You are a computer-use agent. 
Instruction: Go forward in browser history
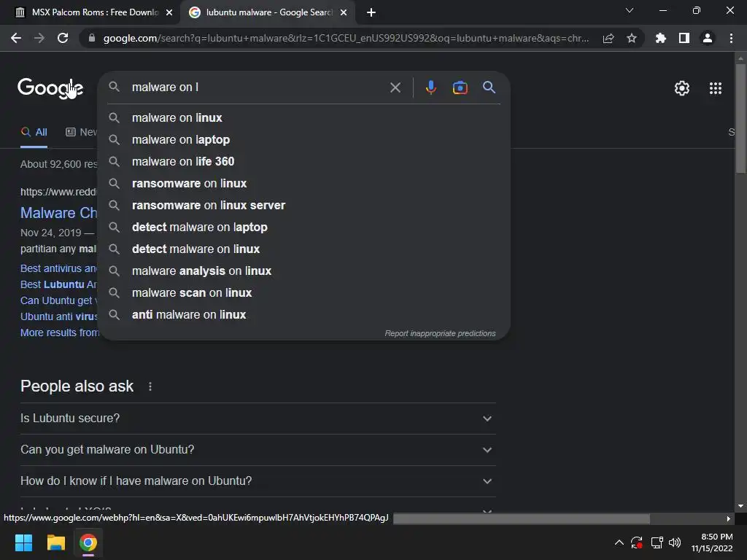tap(39, 38)
